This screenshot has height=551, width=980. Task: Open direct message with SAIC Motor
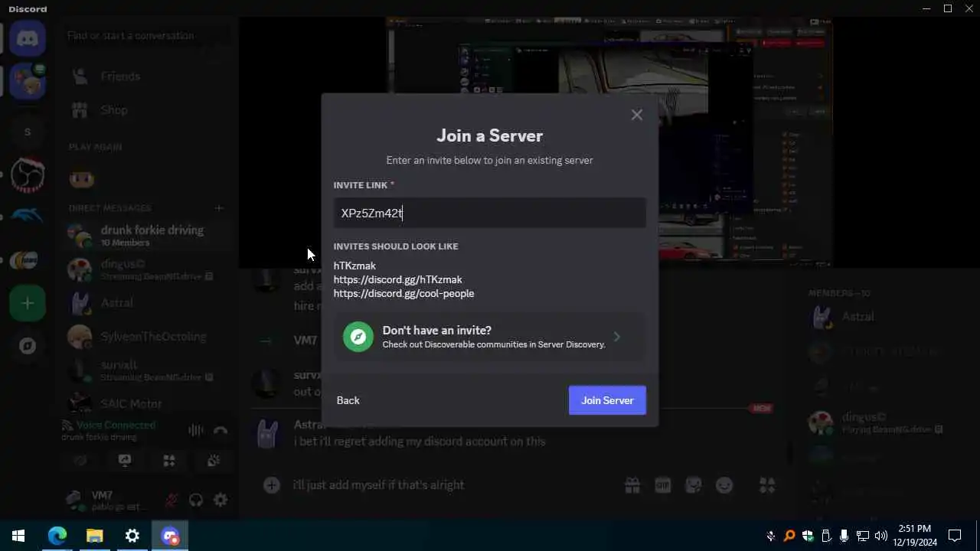point(147,403)
